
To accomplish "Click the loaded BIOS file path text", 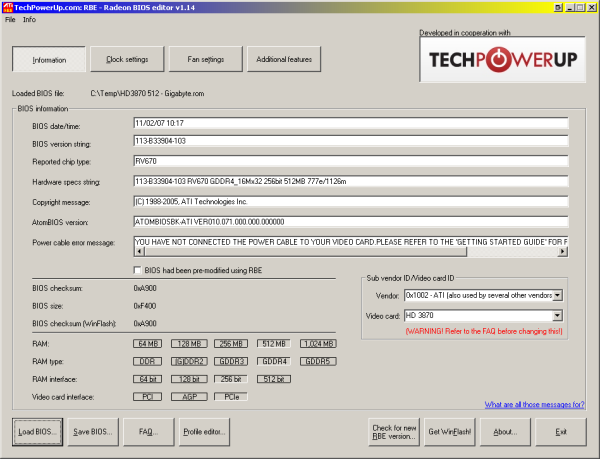I will [147, 93].
